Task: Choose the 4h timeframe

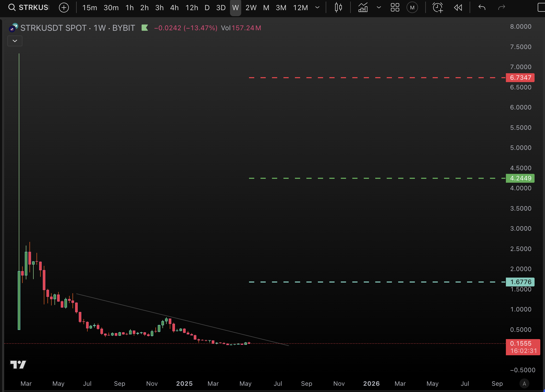Action: pos(174,8)
